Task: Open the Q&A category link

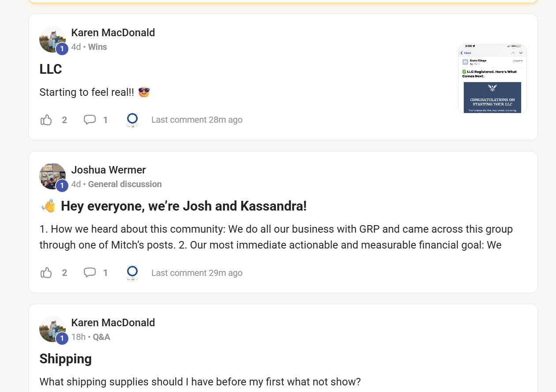Action: 101,337
